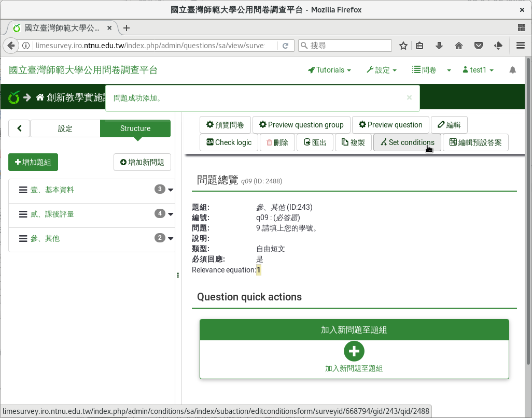
Task: Open a new browser tab
Action: coord(127,28)
